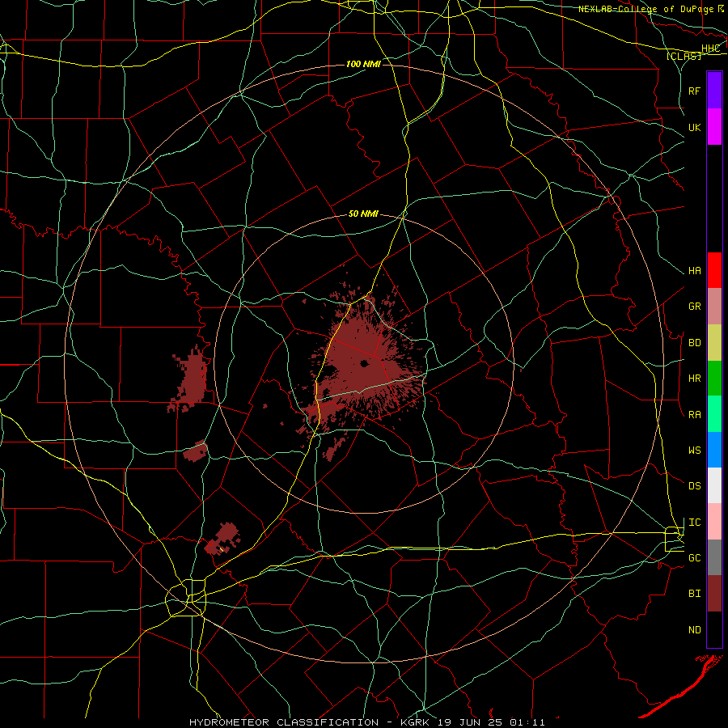Click the 50 NMI range ring label

[363, 214]
